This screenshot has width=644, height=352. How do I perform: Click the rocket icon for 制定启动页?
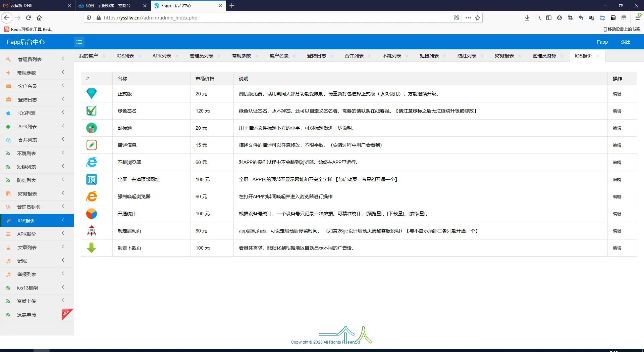(91, 231)
